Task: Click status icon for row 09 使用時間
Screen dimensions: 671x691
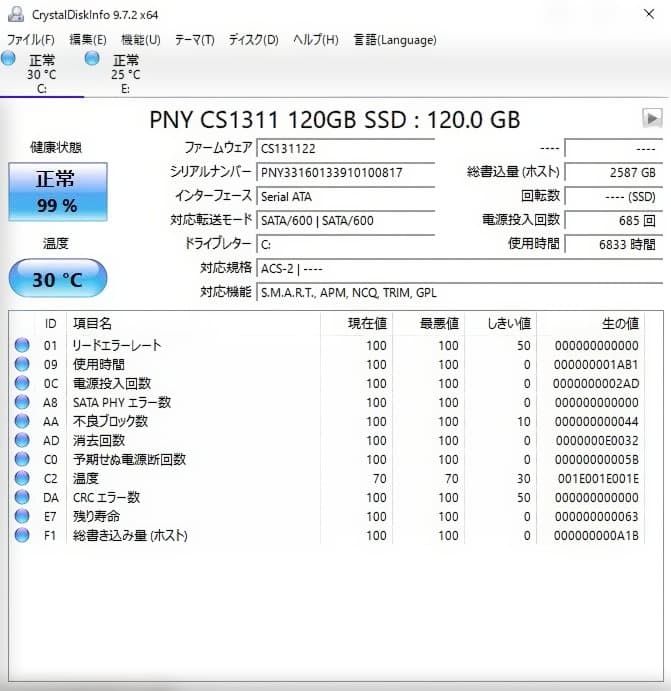Action: [22, 364]
